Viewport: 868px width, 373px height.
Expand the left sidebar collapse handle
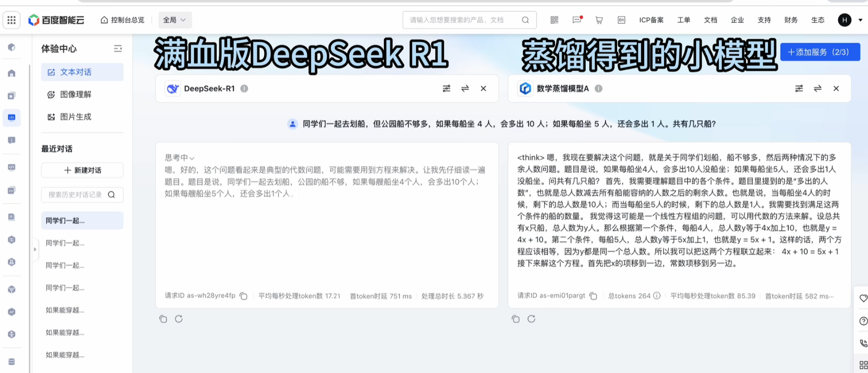point(35,249)
